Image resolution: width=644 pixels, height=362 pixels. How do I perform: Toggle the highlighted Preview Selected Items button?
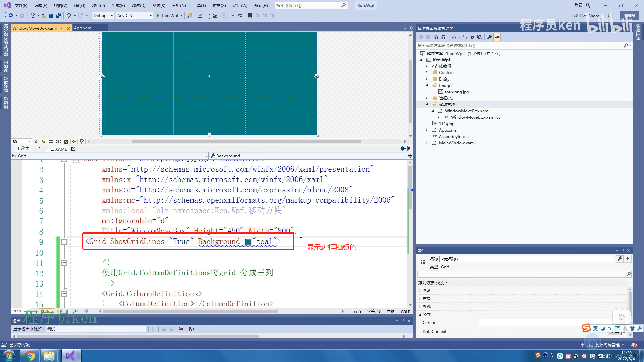coord(497,37)
